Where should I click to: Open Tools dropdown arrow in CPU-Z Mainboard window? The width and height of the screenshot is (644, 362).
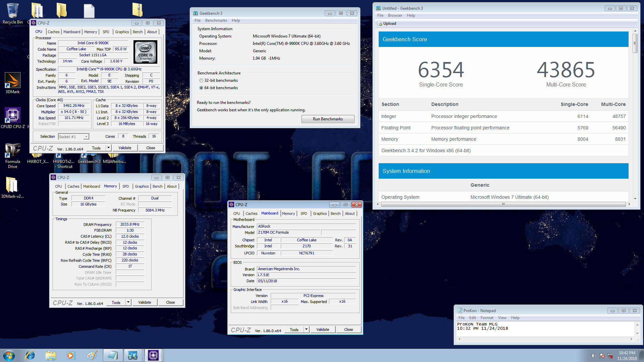[x=306, y=329]
